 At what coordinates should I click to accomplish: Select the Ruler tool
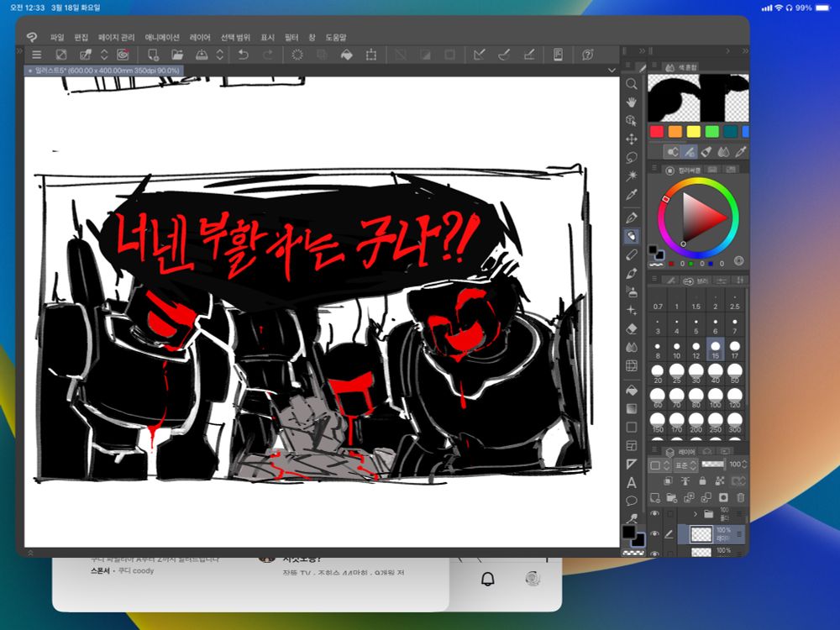coord(632,464)
